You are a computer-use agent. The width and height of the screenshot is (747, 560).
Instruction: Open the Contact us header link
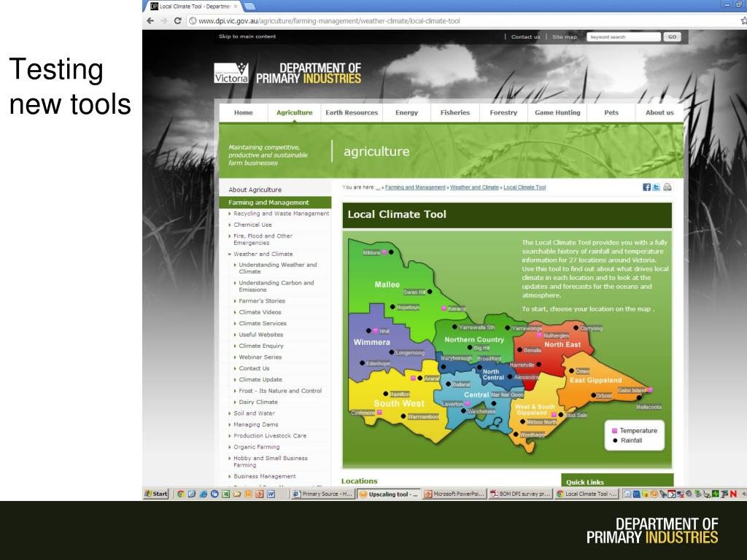[x=525, y=36]
